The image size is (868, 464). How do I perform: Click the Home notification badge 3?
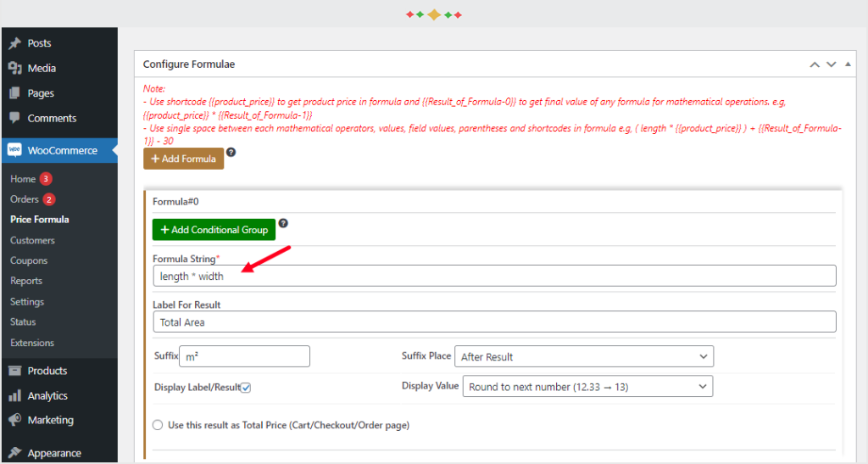[x=46, y=179]
